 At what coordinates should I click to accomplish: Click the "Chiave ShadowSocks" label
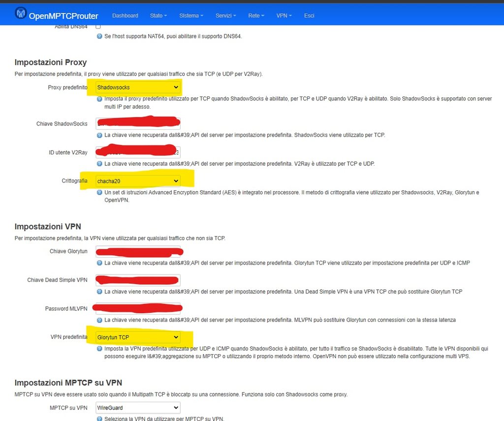[62, 123]
